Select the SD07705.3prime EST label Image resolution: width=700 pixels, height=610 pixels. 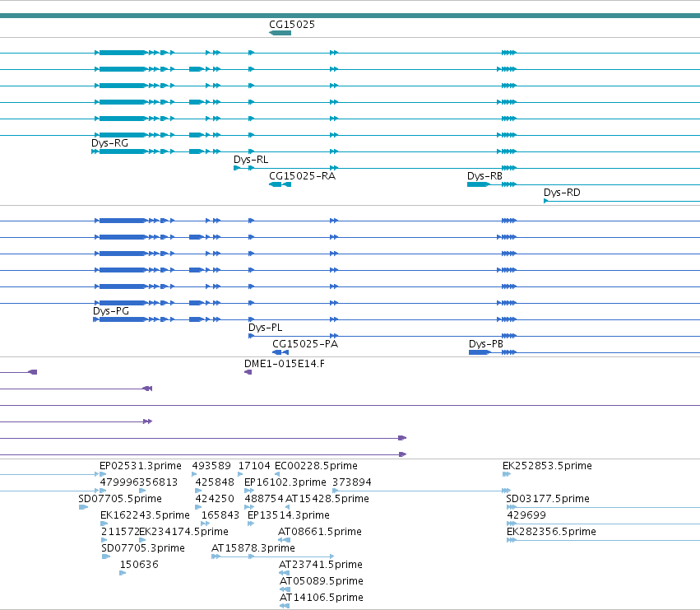pyautogui.click(x=143, y=548)
